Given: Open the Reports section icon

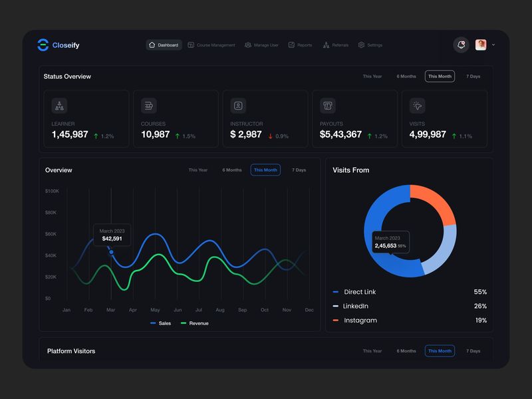Looking at the screenshot, I should (291, 45).
